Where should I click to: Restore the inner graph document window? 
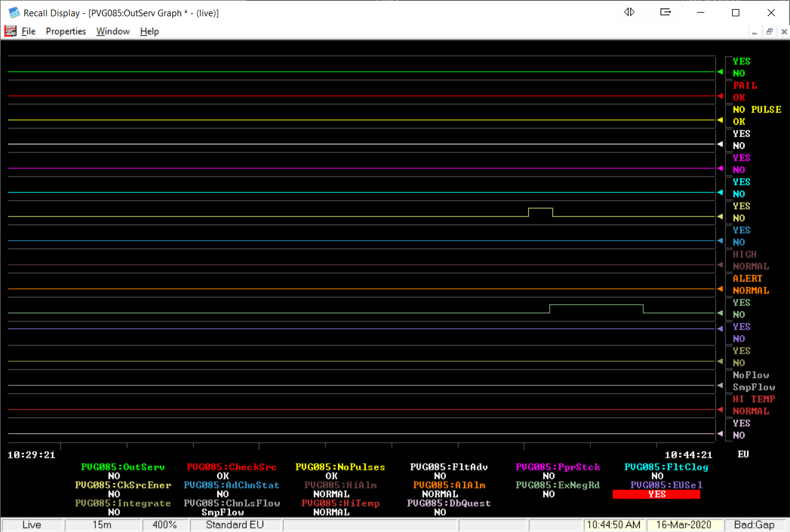[x=769, y=32]
